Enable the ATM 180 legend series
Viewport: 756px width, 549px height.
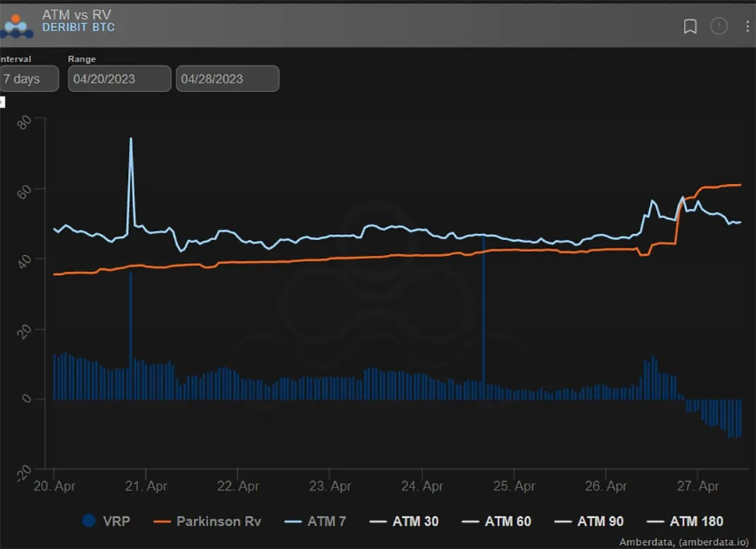pyautogui.click(x=685, y=521)
